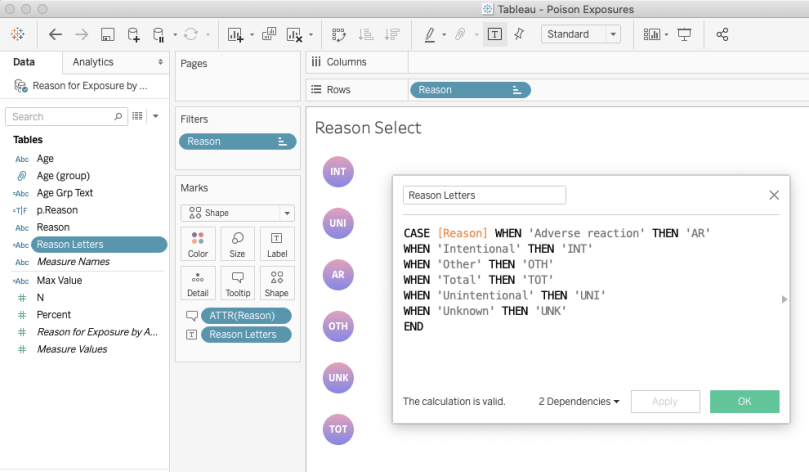The width and height of the screenshot is (809, 472).
Task: Click the Save icon in toolbar
Action: point(108,34)
